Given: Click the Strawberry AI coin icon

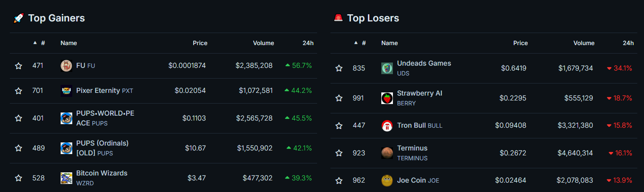Looking at the screenshot, I should [387, 98].
